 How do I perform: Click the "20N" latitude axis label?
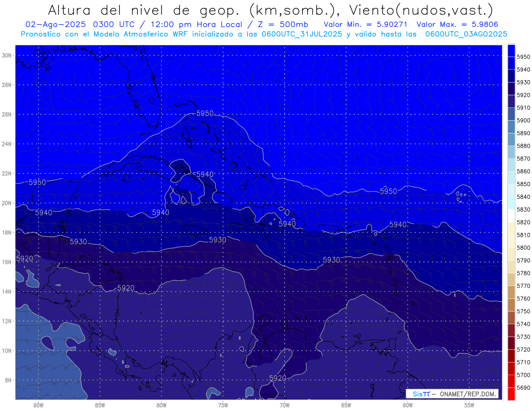(7, 203)
